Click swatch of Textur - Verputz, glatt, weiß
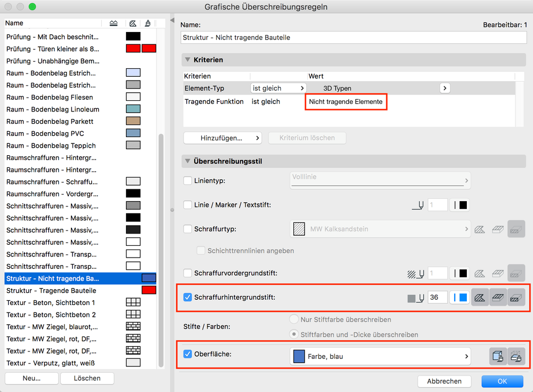Viewport: 533px width, 392px height. 133,363
